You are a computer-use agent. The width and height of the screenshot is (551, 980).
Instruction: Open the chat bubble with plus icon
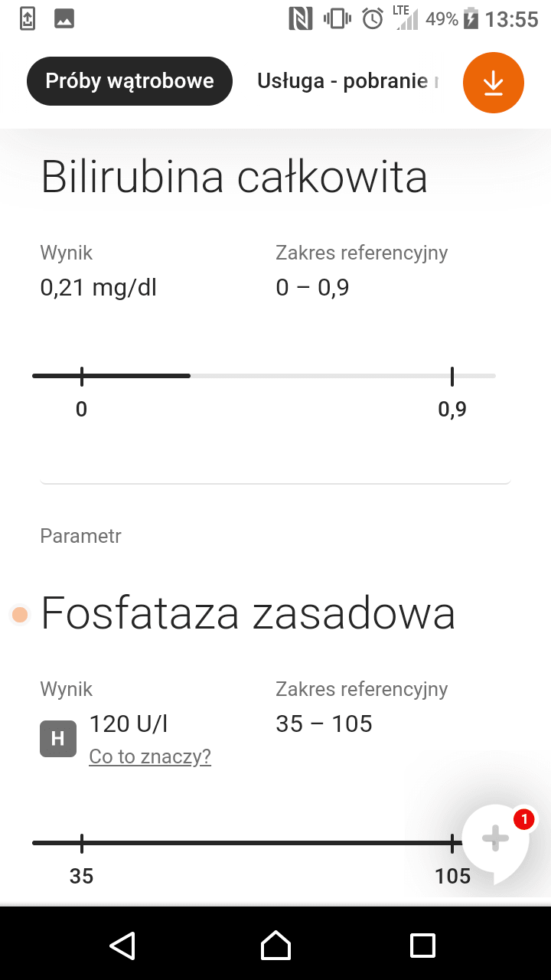click(496, 840)
